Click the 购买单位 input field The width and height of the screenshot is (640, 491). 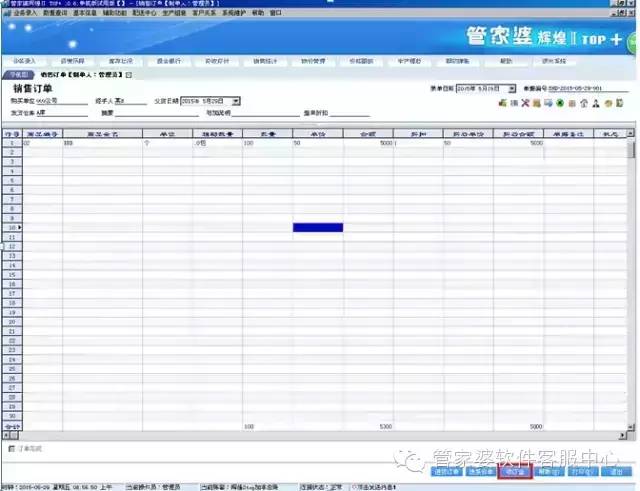click(x=62, y=101)
